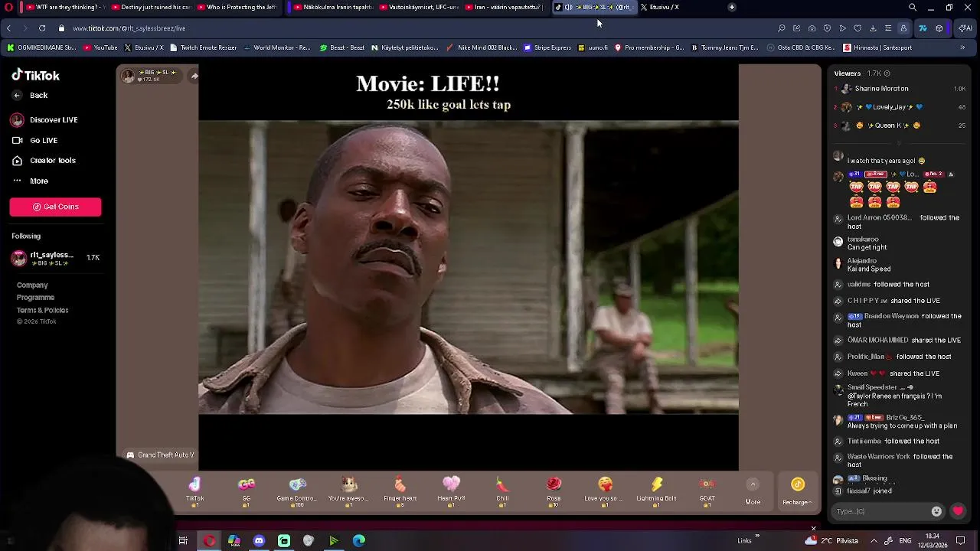Send the Lightning Bolt gift

pos(656,491)
